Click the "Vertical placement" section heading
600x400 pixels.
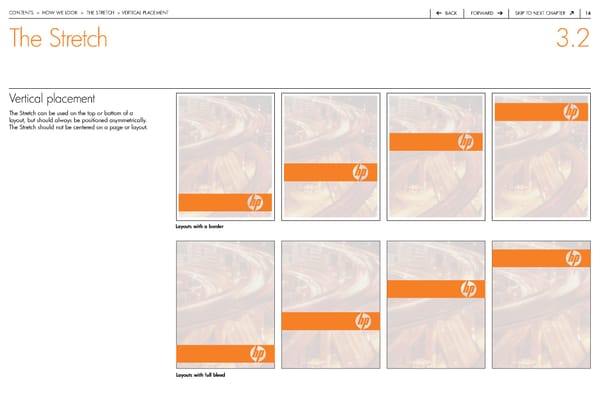coord(51,99)
